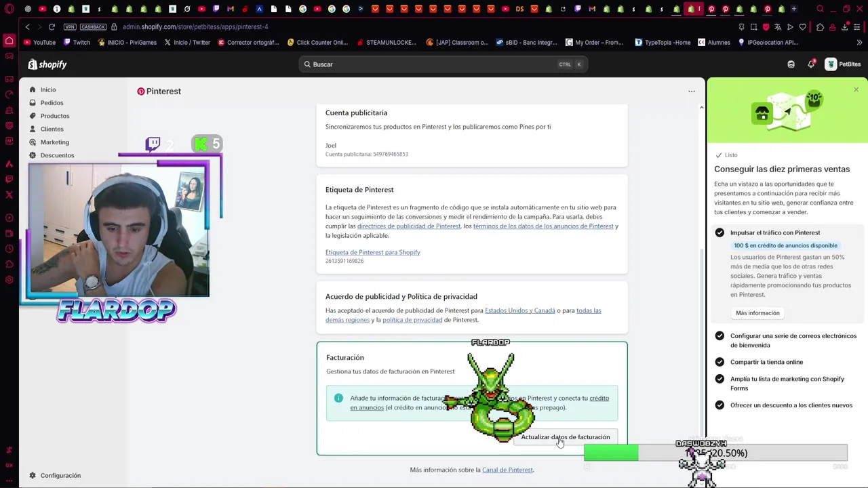
Task: Expand the bookmarks bar overflow chevron
Action: pos(859,42)
